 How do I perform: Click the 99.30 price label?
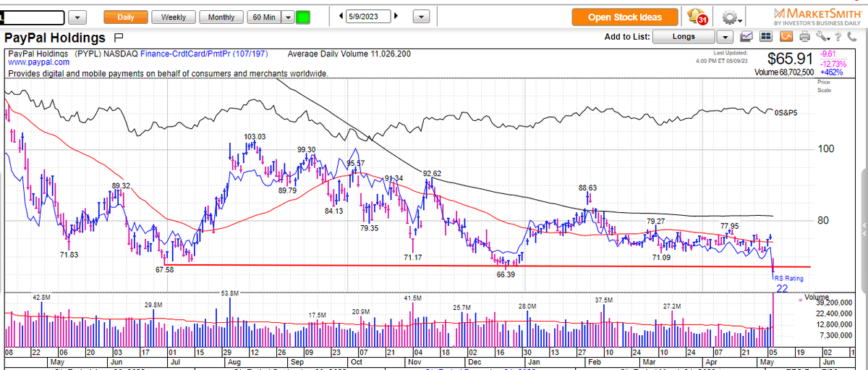pyautogui.click(x=307, y=150)
